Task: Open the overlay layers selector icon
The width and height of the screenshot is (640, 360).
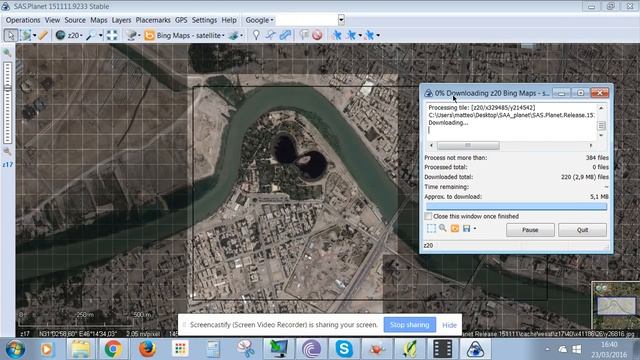Action: [233, 36]
